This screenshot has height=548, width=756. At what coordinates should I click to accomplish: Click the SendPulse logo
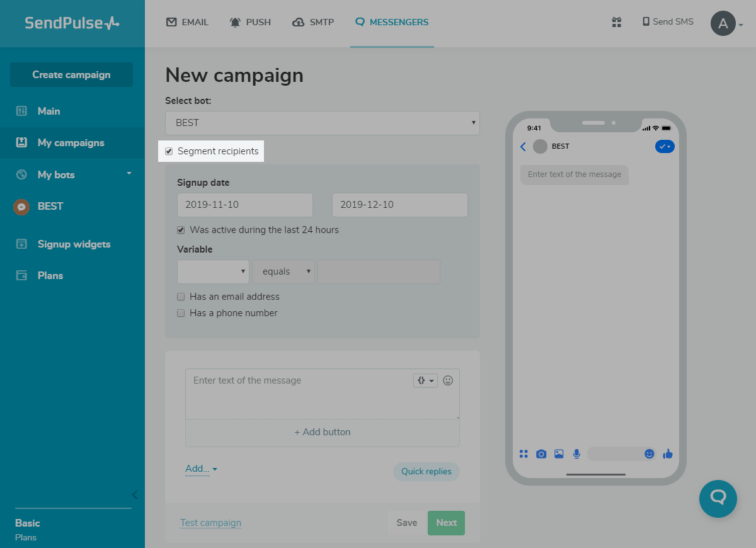click(x=72, y=23)
